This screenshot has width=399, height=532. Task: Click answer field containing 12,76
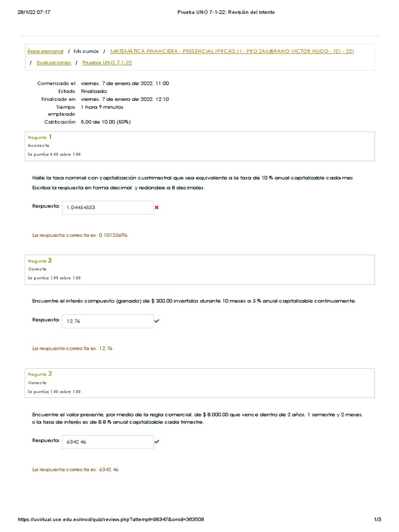tap(108, 321)
